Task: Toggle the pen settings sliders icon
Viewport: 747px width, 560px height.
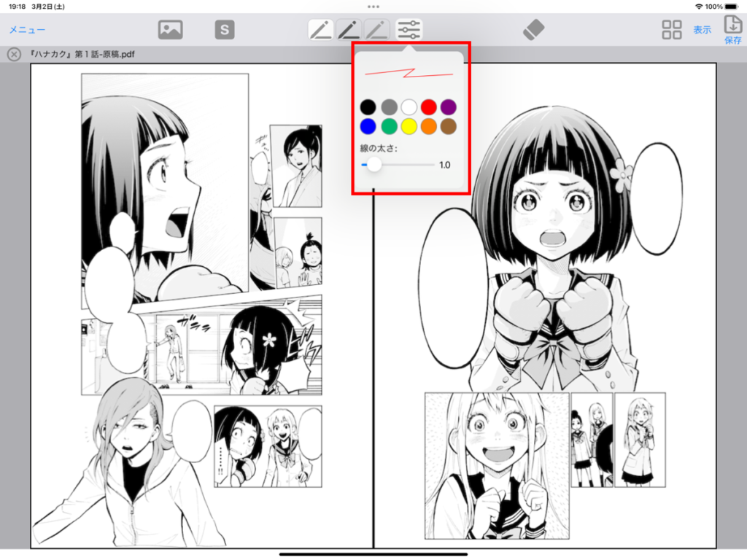Action: pyautogui.click(x=409, y=29)
